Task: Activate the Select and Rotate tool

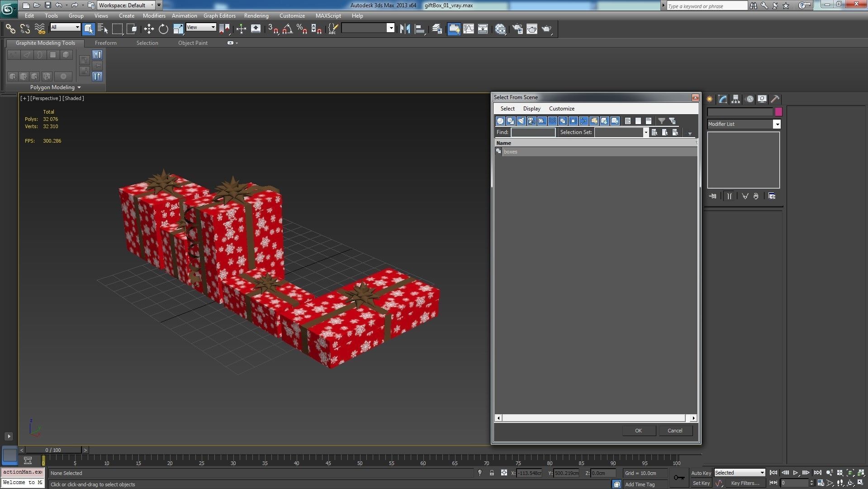Action: pyautogui.click(x=163, y=29)
